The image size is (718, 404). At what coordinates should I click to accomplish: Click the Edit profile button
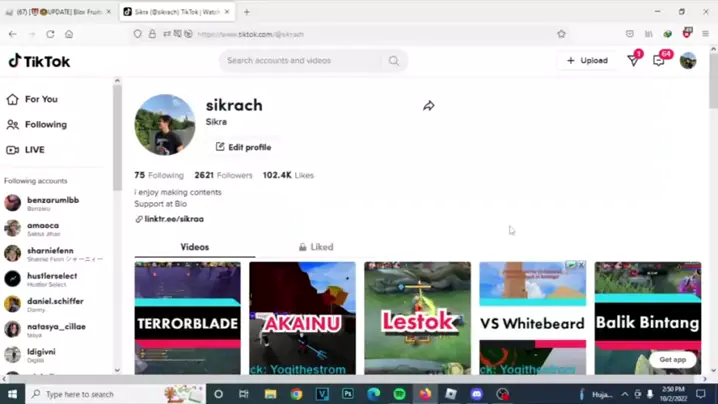tap(243, 147)
